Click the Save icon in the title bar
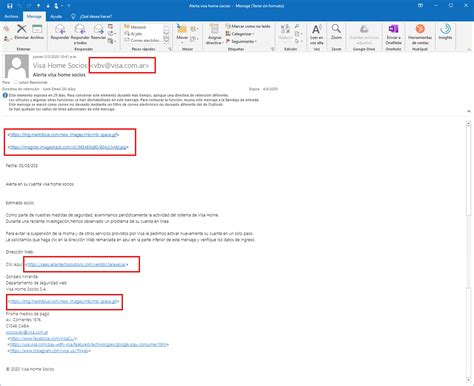Viewport: 474px width, 386px height. (x=10, y=6)
